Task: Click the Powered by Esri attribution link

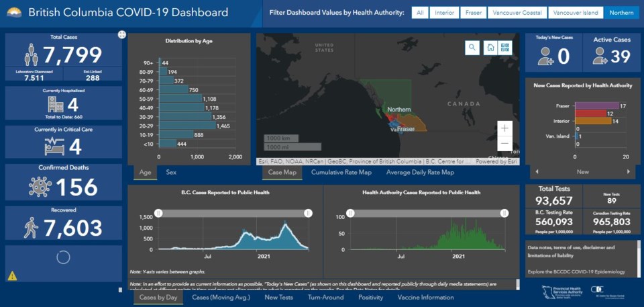Action: point(496,162)
